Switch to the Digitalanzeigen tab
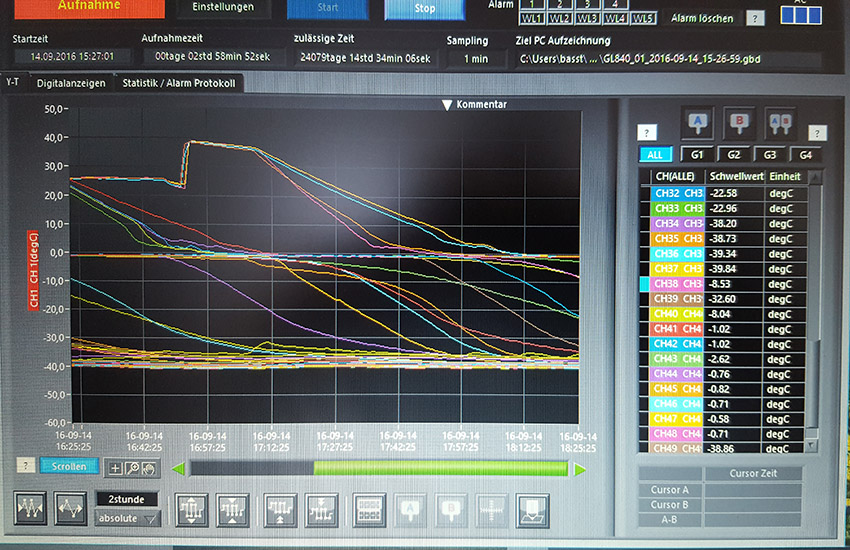The image size is (850, 550). pyautogui.click(x=71, y=83)
